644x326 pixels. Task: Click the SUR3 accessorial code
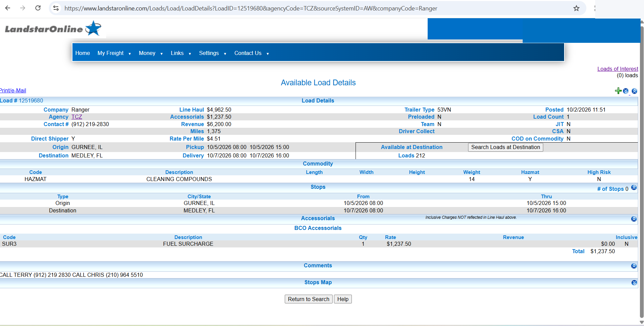coord(9,244)
